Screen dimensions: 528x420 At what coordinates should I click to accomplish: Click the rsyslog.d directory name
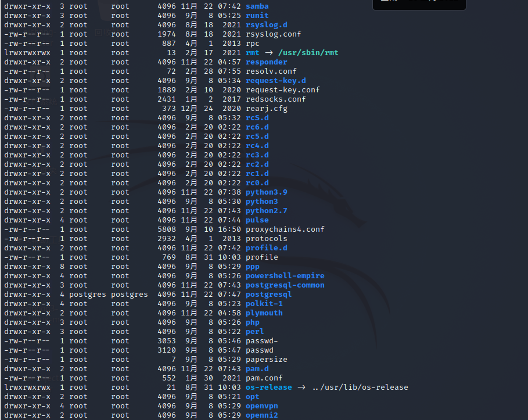(x=267, y=25)
